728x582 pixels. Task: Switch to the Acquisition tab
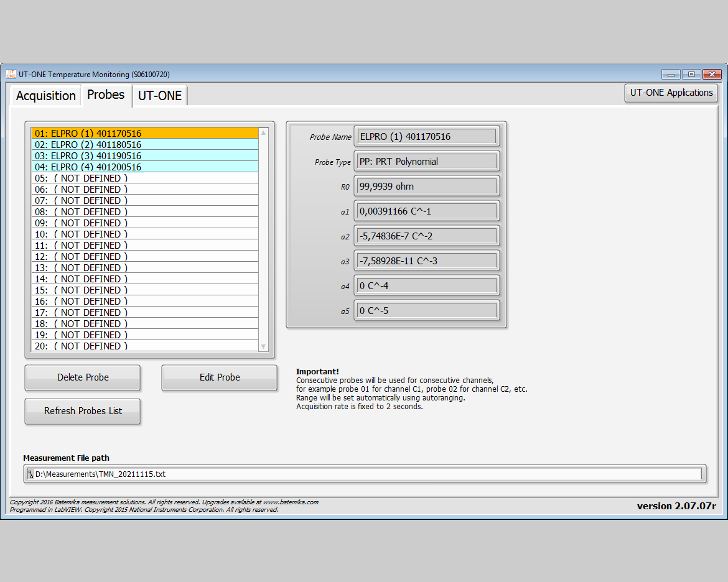point(45,95)
